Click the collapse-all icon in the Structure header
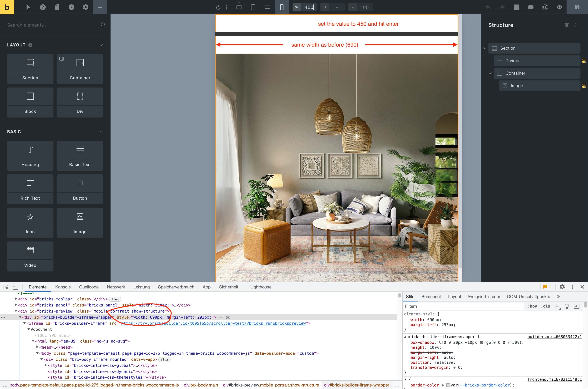This screenshot has height=389, width=588. pos(576,25)
